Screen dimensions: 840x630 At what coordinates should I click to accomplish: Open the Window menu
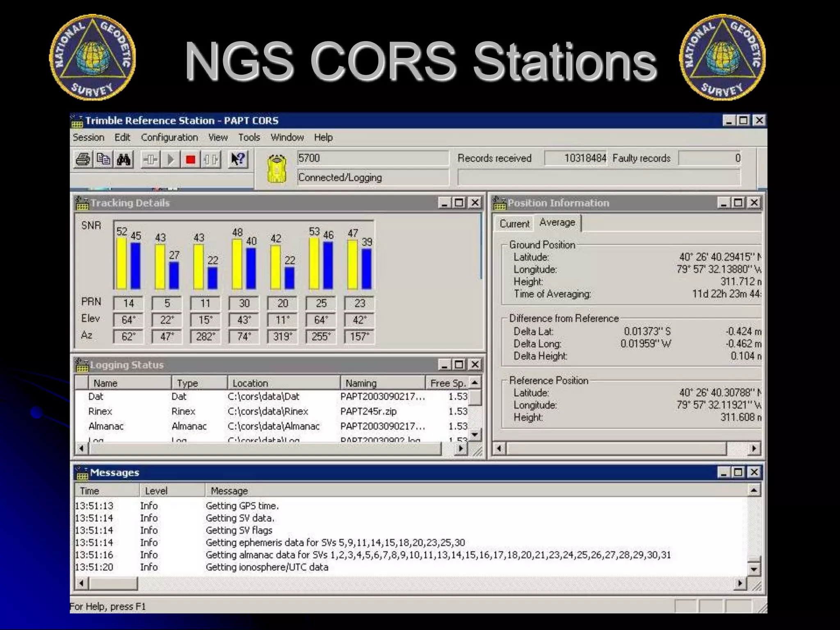tap(287, 137)
